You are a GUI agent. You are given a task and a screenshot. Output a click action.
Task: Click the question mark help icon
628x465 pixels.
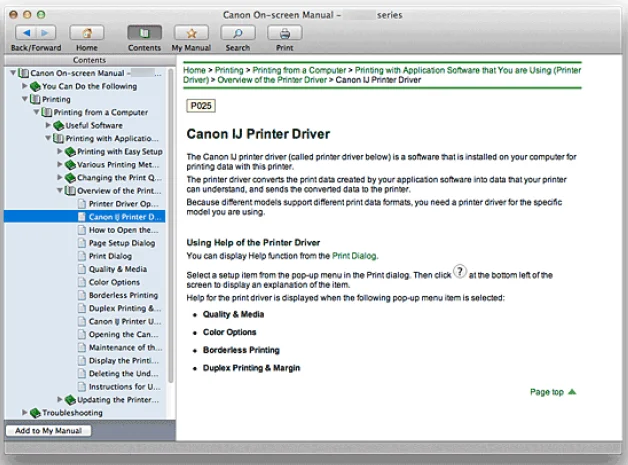(x=459, y=272)
